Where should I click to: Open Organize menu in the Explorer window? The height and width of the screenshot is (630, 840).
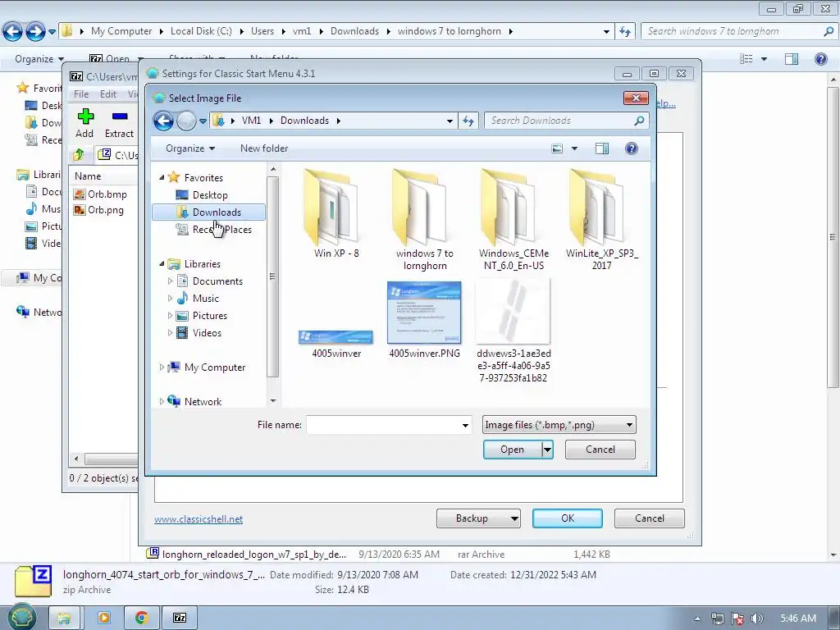point(39,59)
